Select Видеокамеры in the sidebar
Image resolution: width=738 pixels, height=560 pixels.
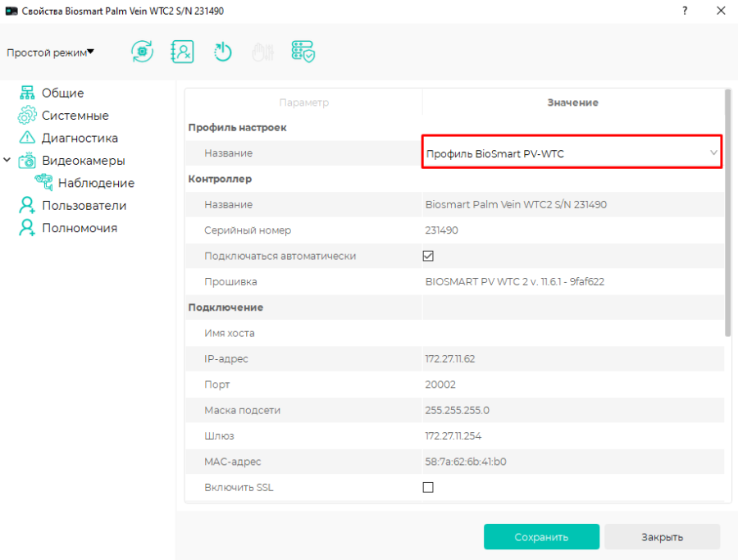84,161
